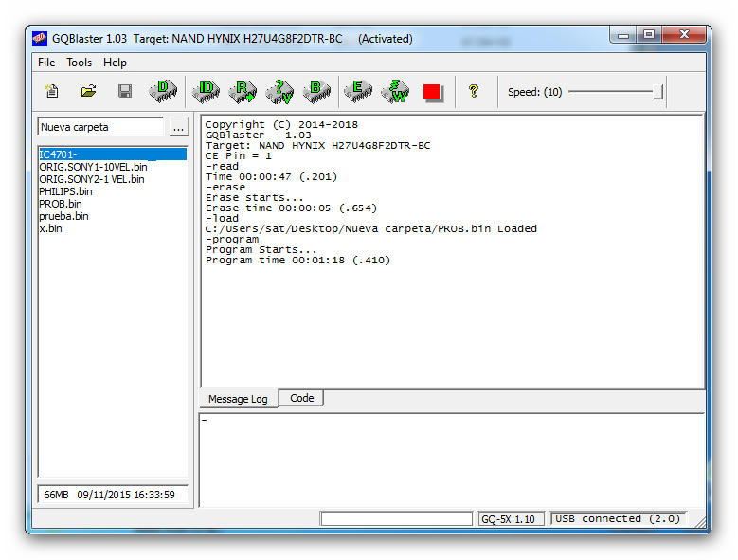
Task: Open the Tools menu
Action: coord(79,63)
